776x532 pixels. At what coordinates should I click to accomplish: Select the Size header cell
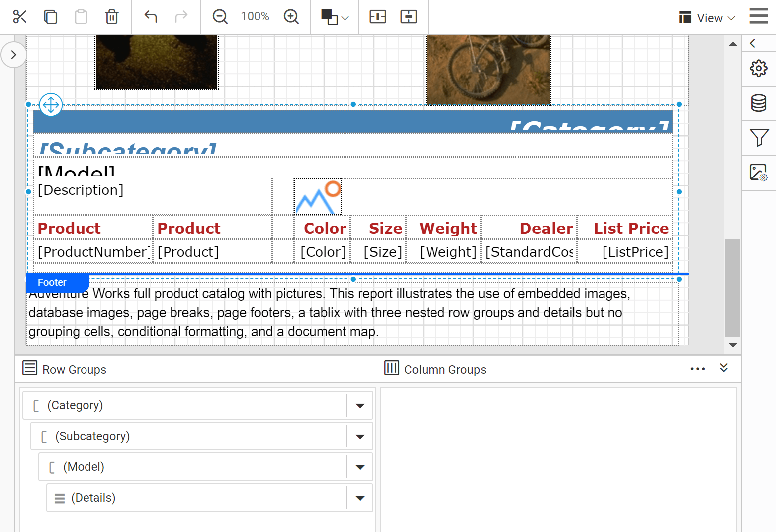(x=379, y=228)
